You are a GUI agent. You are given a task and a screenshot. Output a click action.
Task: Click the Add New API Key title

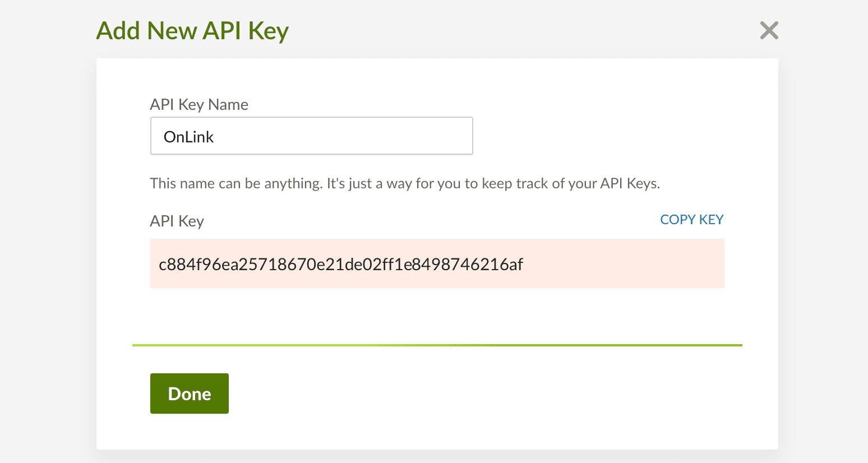point(192,31)
